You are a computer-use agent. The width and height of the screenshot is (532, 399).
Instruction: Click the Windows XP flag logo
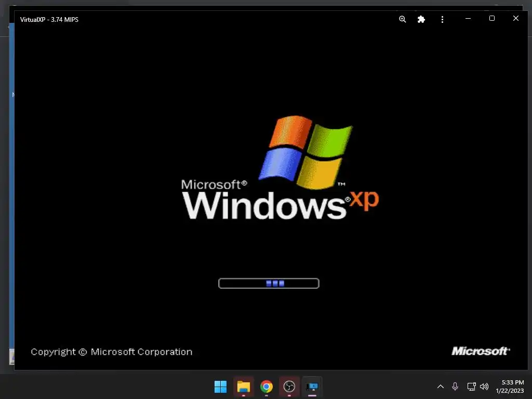click(305, 152)
